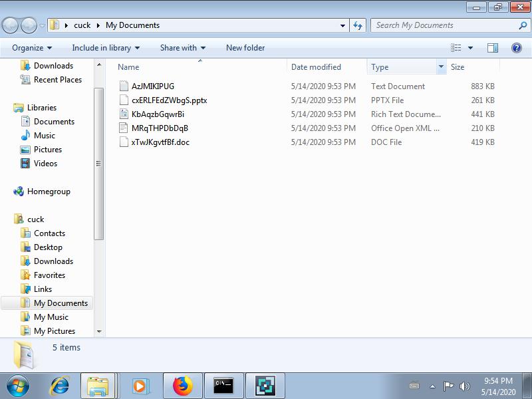Toggle the preview pane button
Image resolution: width=532 pixels, height=399 pixels.
coord(493,48)
